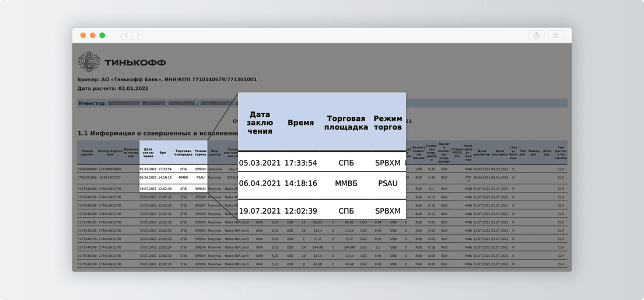Show all tabs with the overview icon
The image size is (644, 300).
[556, 36]
